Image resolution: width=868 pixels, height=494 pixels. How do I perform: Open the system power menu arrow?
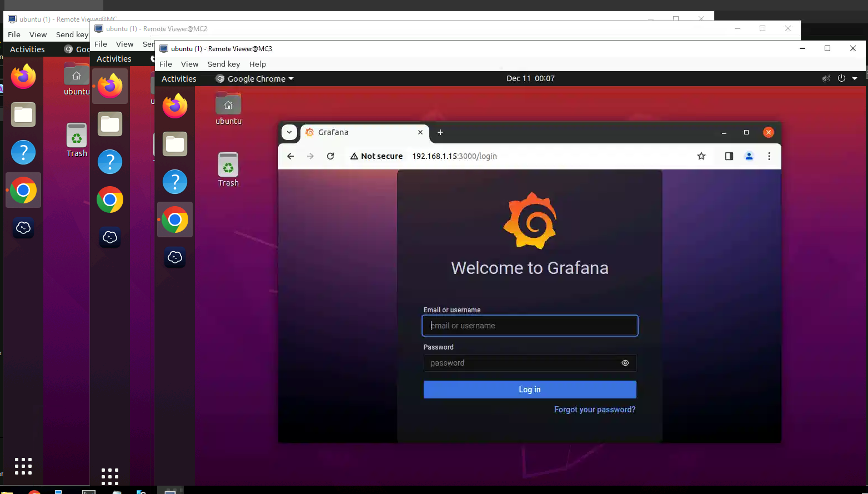click(855, 78)
